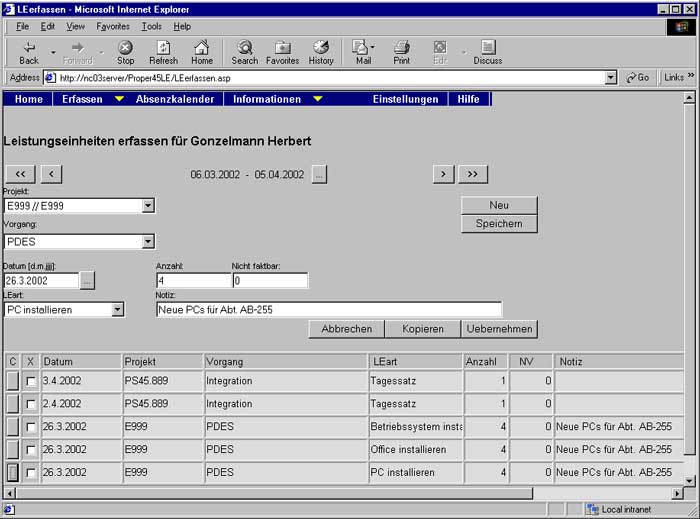Refresh the page using Refresh icon
The height and width of the screenshot is (519, 700).
[x=163, y=48]
